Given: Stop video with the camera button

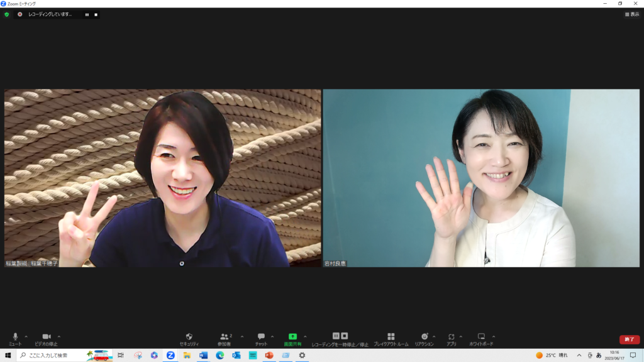Looking at the screenshot, I should (46, 338).
